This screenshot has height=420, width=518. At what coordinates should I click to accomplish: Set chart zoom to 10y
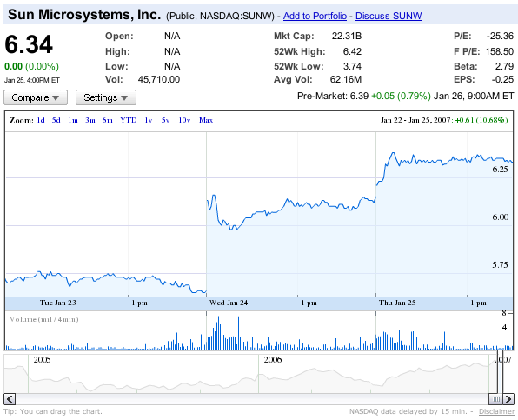pos(184,120)
